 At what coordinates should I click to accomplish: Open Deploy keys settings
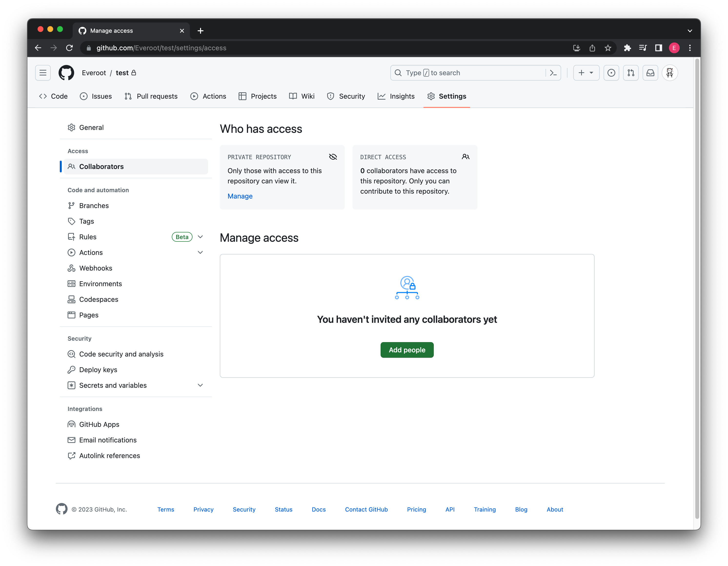(136, 369)
